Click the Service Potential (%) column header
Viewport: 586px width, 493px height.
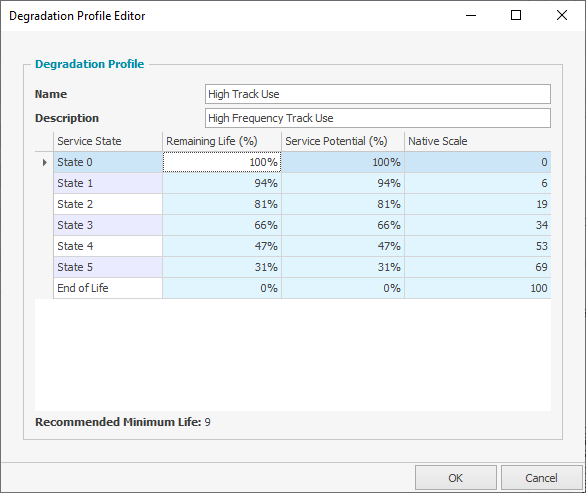pyautogui.click(x=343, y=141)
